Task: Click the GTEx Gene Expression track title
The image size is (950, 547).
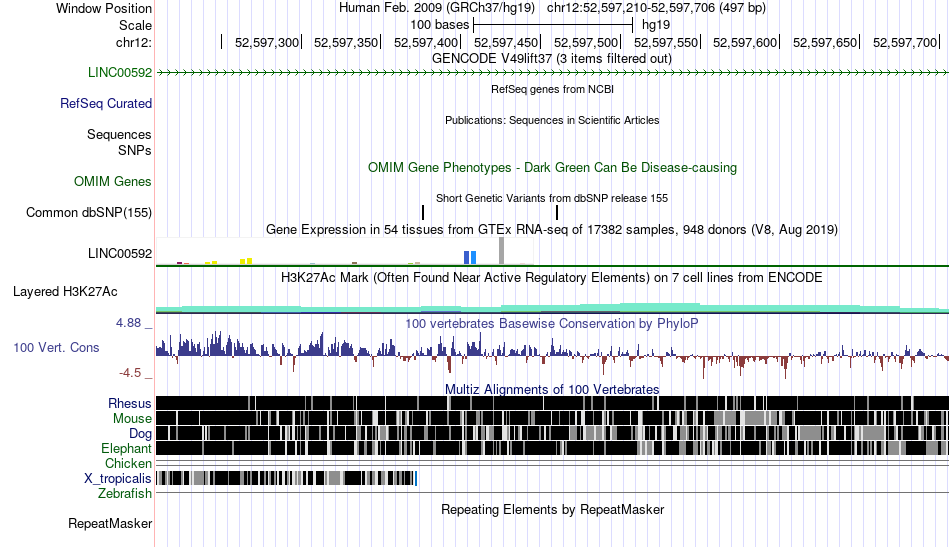Action: point(552,230)
